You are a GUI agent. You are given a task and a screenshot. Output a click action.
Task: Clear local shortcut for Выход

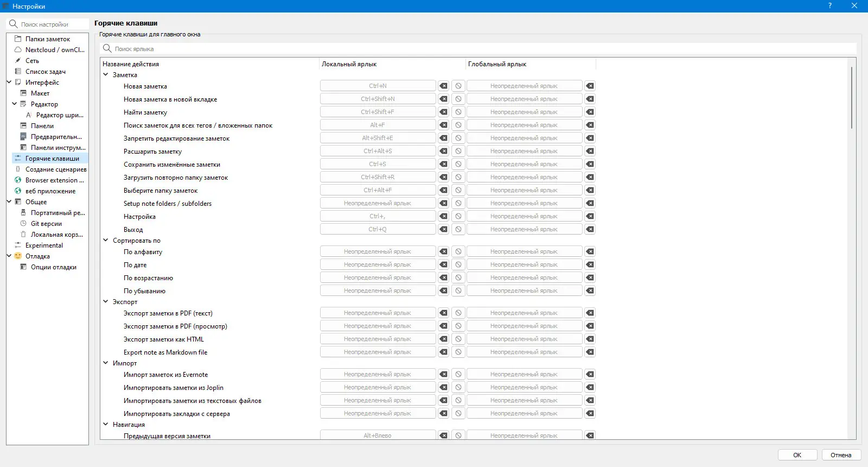pos(443,229)
